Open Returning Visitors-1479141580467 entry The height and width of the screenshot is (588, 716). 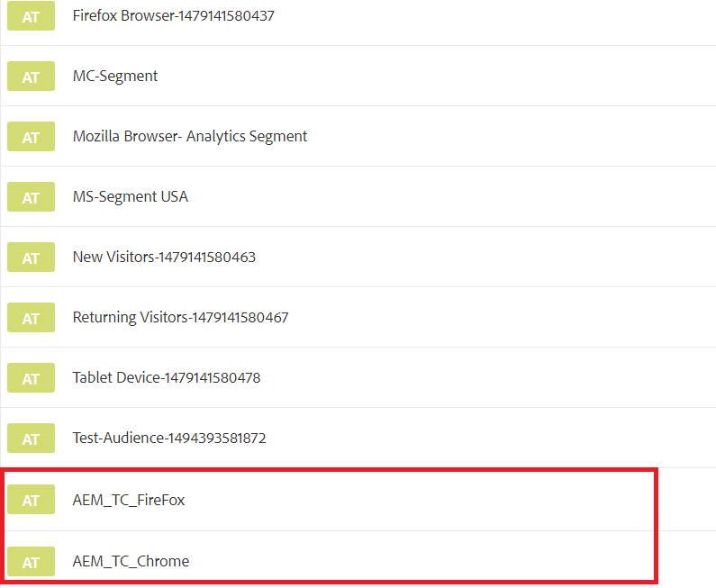pos(180,318)
